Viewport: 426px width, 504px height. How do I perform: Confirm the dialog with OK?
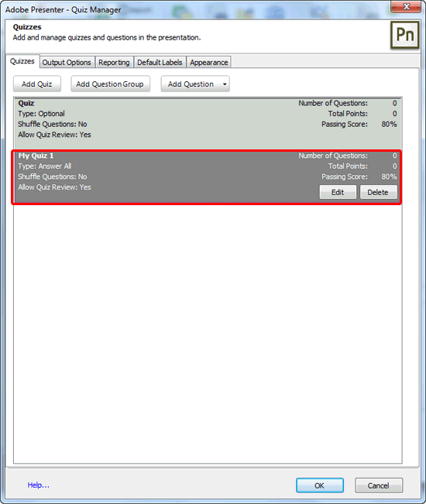(x=320, y=485)
